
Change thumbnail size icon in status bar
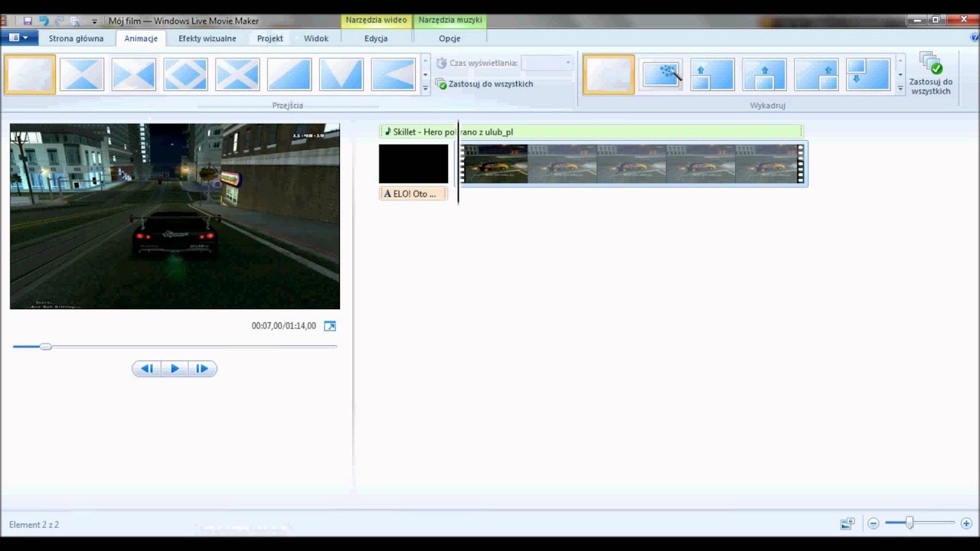(847, 523)
